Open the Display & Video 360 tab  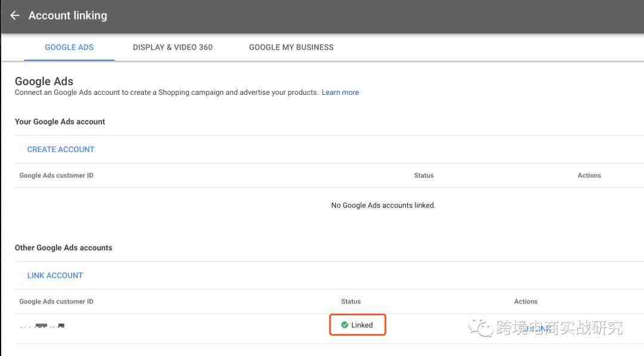[x=172, y=47]
